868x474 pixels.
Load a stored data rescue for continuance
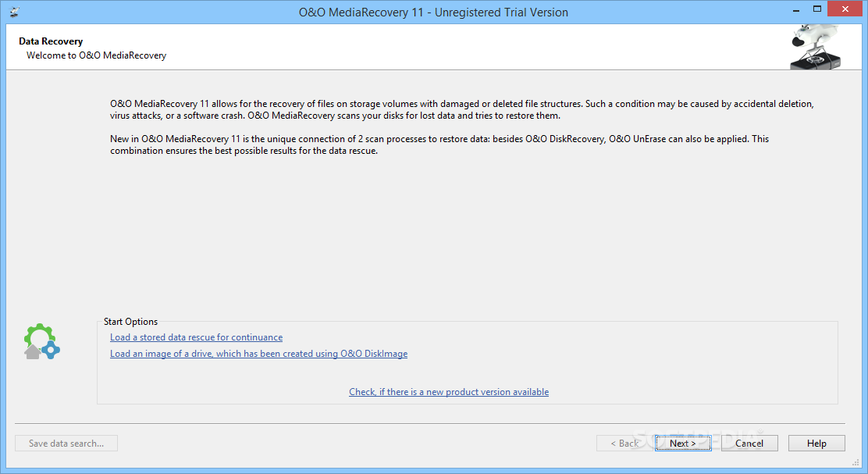pos(196,337)
